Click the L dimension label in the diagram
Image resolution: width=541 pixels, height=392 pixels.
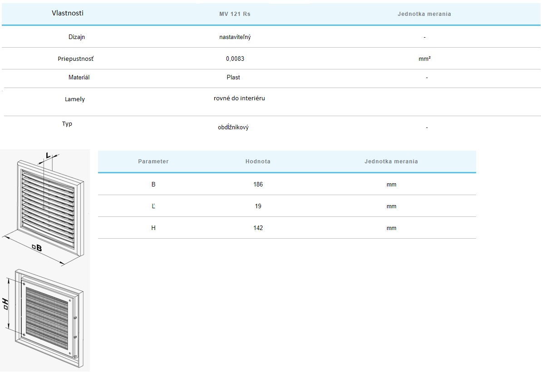coord(49,156)
